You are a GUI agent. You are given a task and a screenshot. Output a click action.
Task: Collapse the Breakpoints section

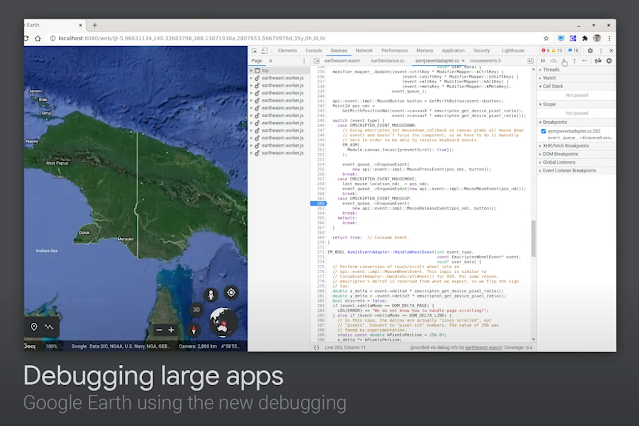click(x=576, y=122)
